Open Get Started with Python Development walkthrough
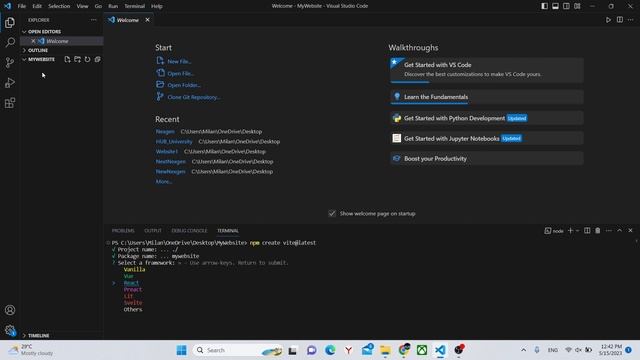Viewport: 640px width, 360px height. tap(487, 118)
